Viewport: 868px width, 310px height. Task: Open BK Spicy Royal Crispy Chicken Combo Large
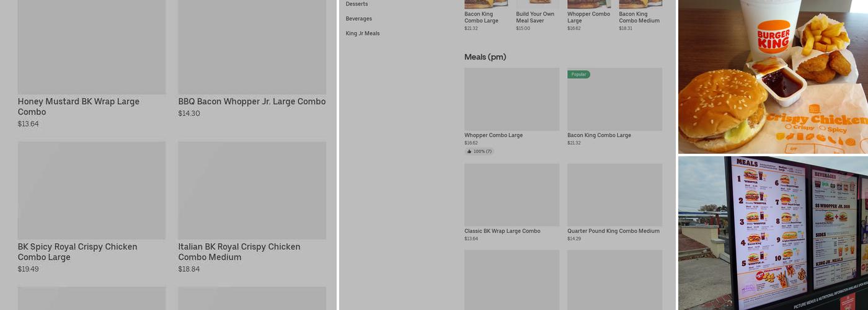pos(77,252)
